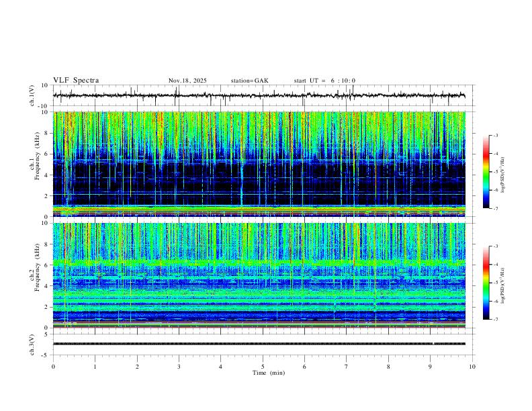Click inside the ch.1 spectrogram panel

[x=259, y=164]
